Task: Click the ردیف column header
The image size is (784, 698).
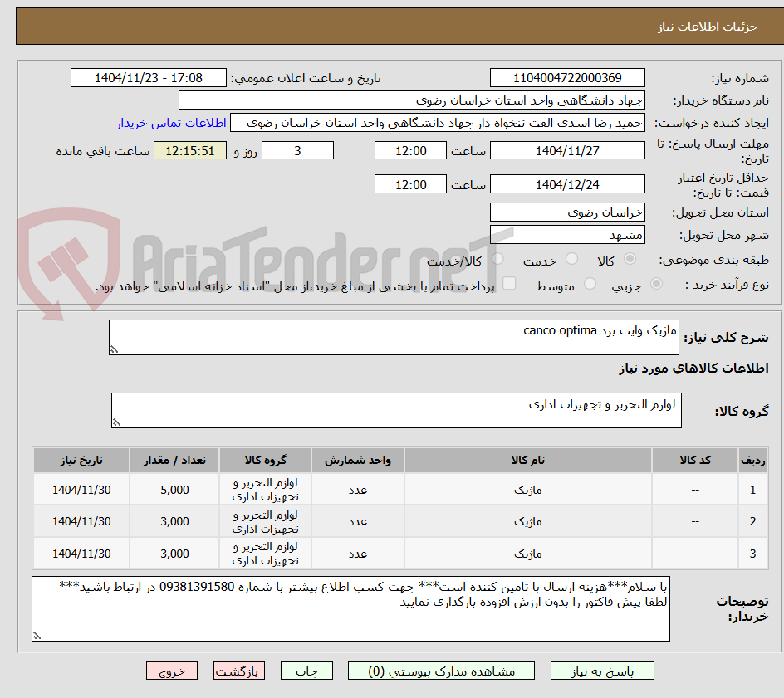Action: (752, 460)
